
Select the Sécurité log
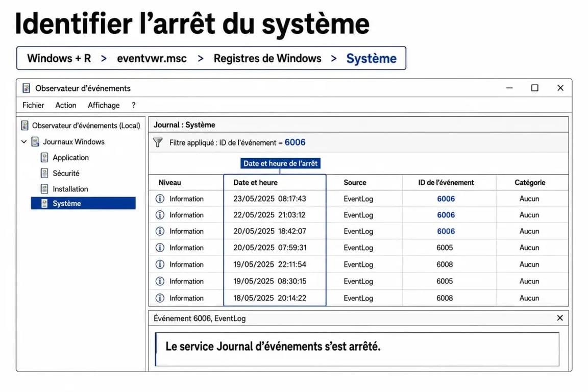[66, 174]
